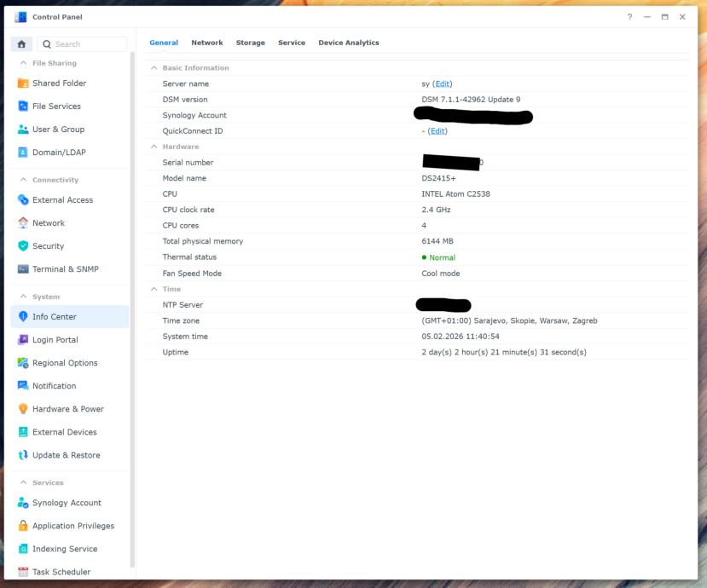Select Update & Restore icon

(23, 455)
